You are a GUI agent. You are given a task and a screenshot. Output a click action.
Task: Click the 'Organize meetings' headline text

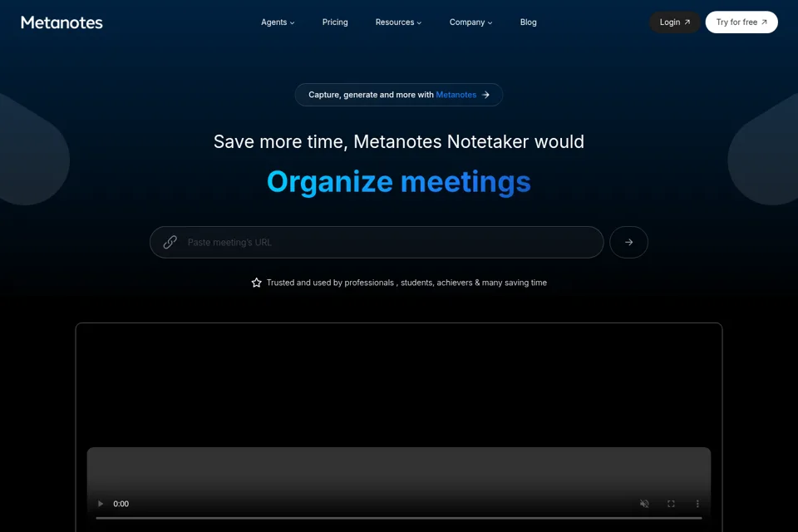coord(399,182)
